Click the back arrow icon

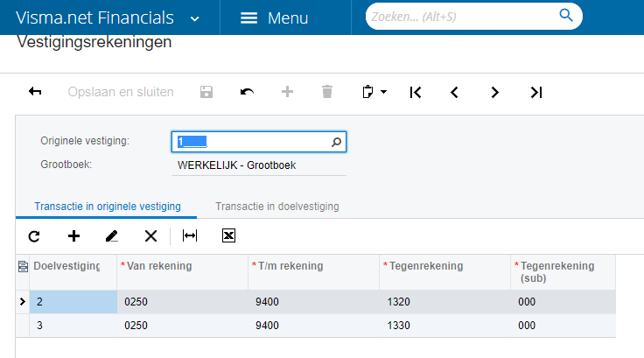coord(36,92)
